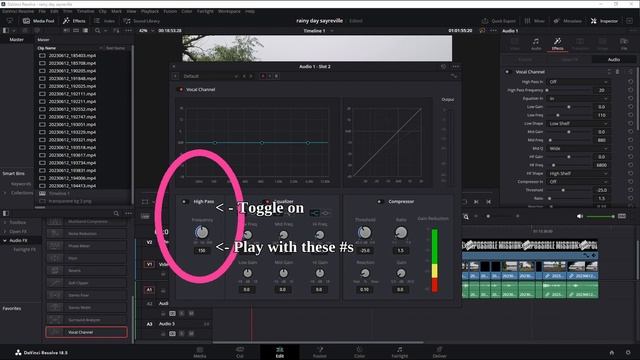Adjust the volume slider

click(x=600, y=216)
